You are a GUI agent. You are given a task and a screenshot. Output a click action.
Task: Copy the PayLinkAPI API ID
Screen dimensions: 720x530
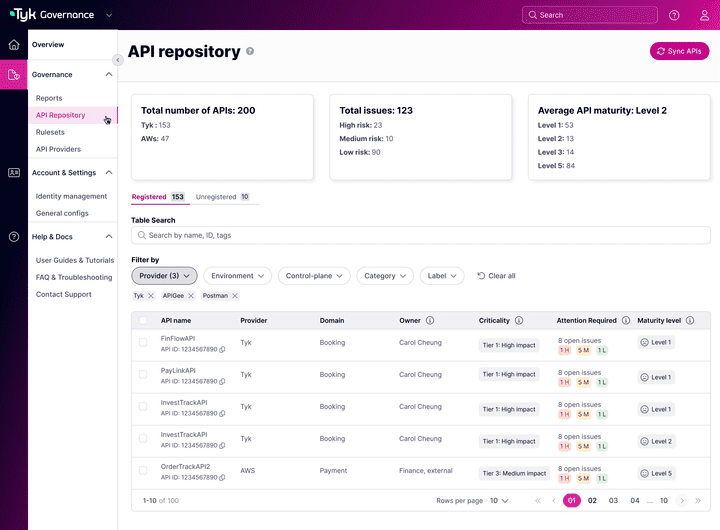pos(222,382)
